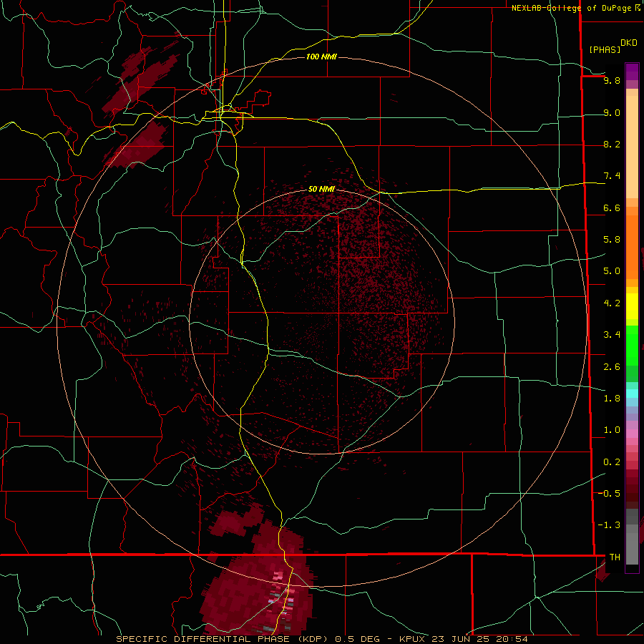Viewport: 644px width, 644px height.
Task: Click the 1.0 scale value
Action: point(612,430)
